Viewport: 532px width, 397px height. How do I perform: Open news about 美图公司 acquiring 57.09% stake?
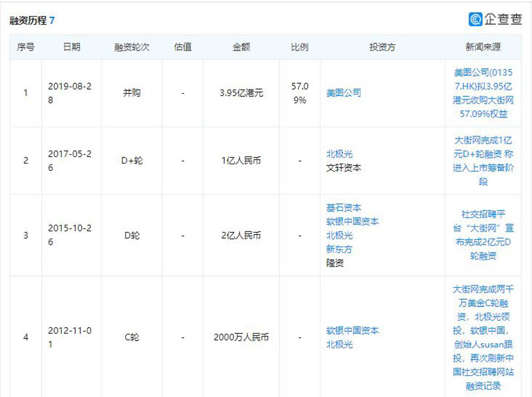coord(483,92)
